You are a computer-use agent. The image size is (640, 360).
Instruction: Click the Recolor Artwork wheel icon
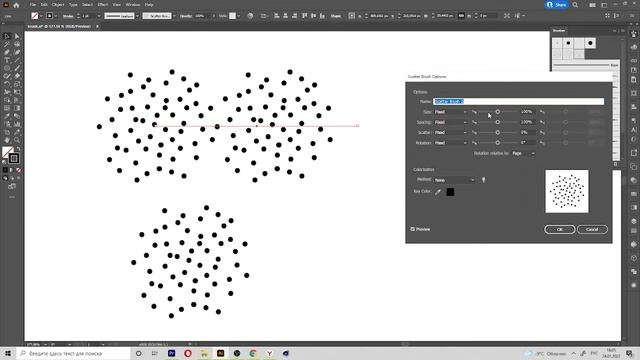[250, 16]
